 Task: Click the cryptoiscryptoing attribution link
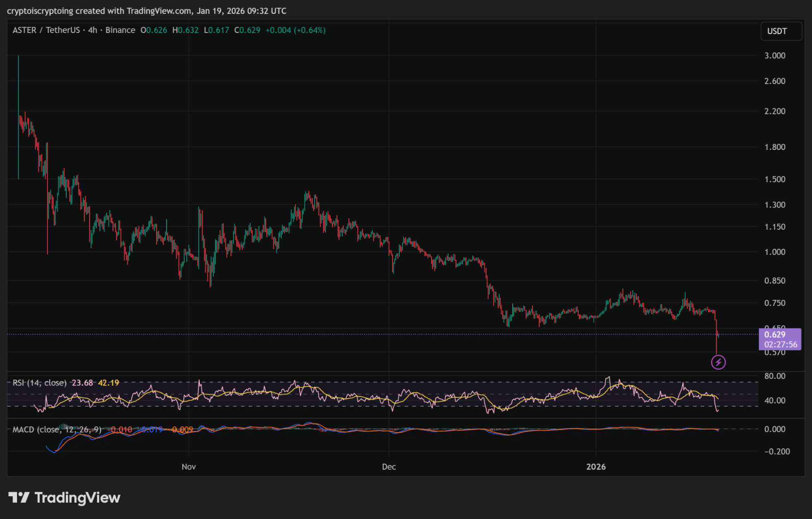click(x=39, y=11)
